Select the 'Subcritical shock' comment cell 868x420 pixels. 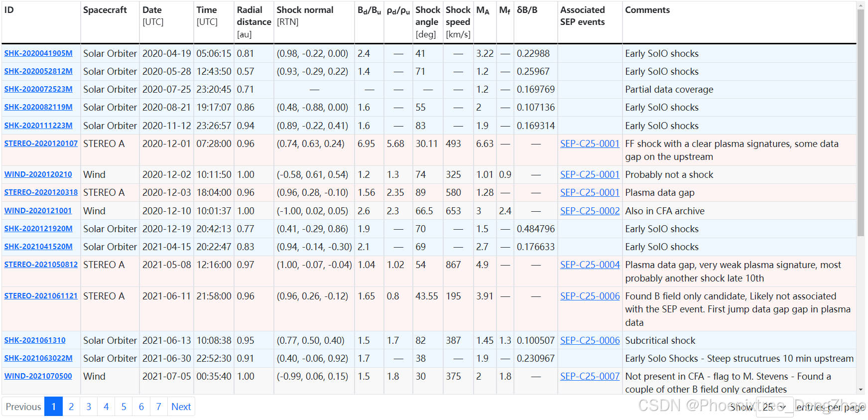pos(739,340)
